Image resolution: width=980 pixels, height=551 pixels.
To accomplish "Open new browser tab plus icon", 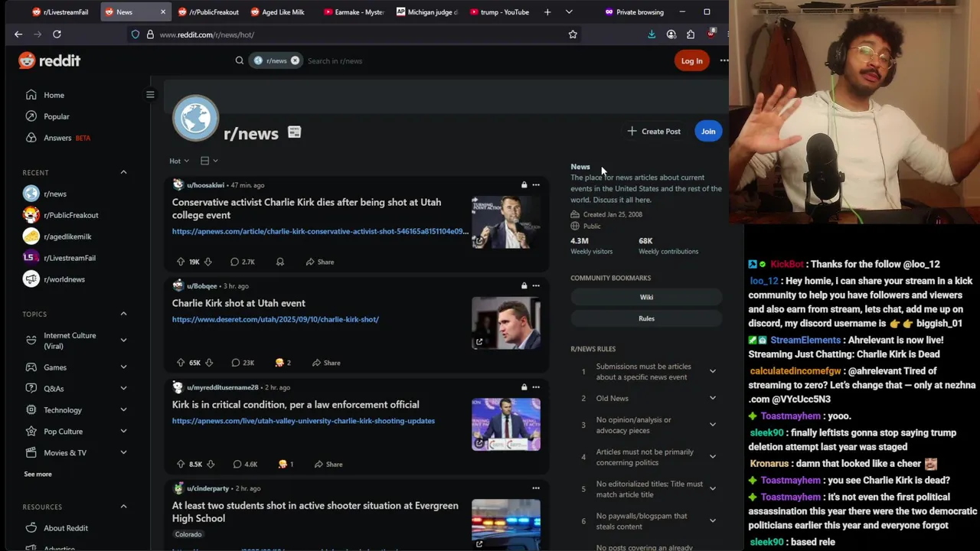I will pyautogui.click(x=547, y=11).
